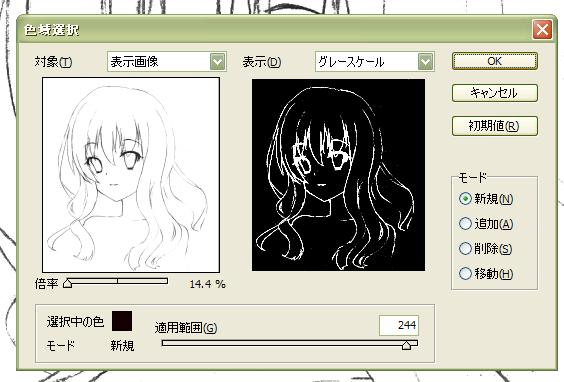Select the 新規(N) mode radio button
This screenshot has width=564, height=382.
[465, 199]
